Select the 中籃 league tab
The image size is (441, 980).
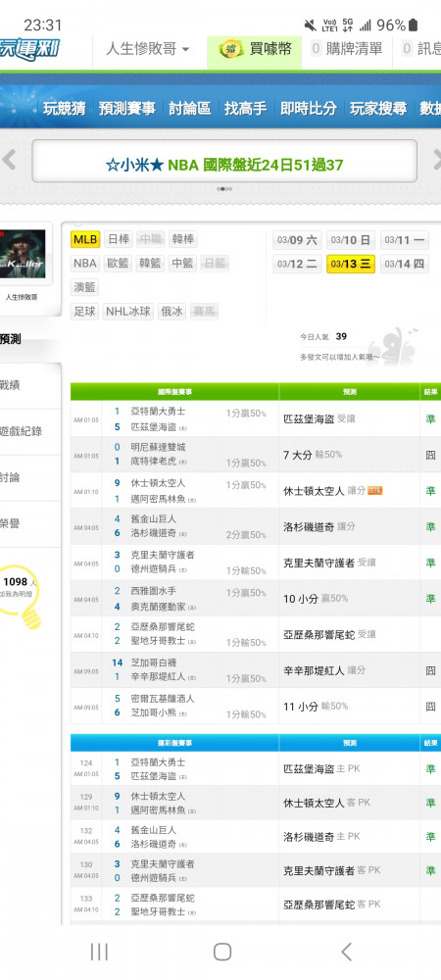click(x=183, y=263)
